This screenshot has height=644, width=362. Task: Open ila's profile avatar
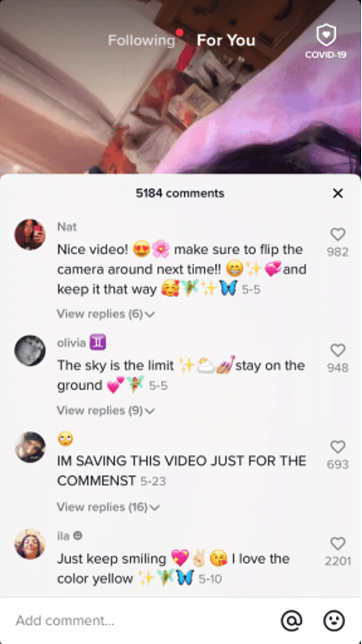30,544
